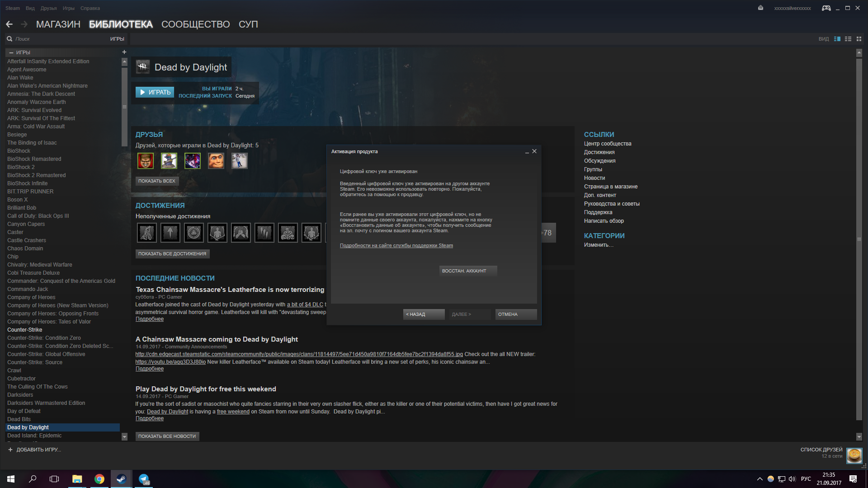
Task: Switch to the СООБЩЕСТВО tab
Action: click(x=196, y=24)
